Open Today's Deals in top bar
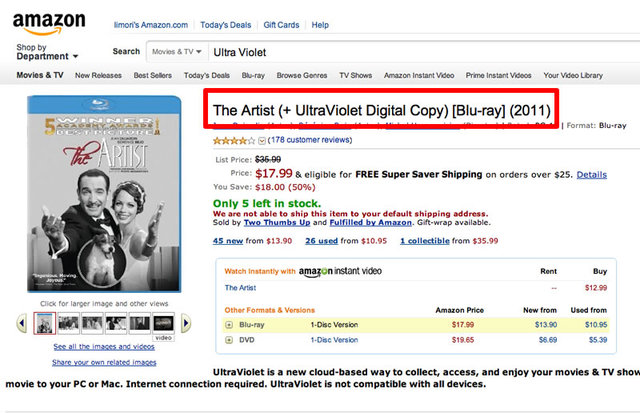 click(x=226, y=24)
